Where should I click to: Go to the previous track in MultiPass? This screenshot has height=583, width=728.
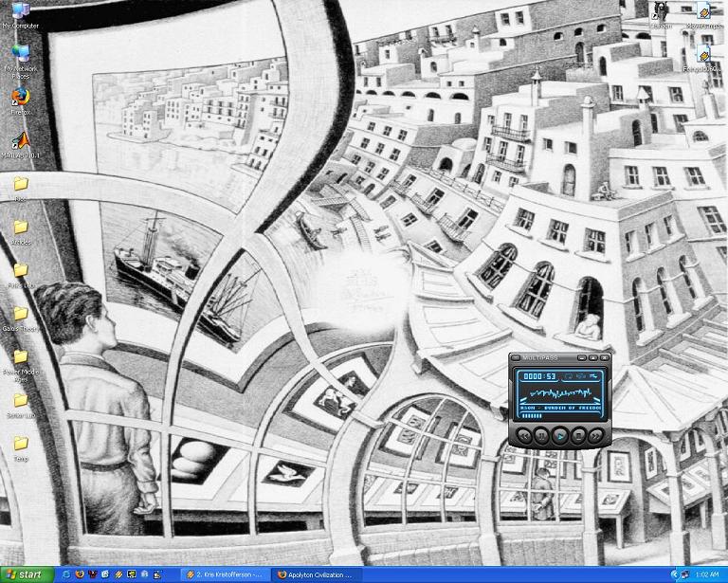(524, 436)
